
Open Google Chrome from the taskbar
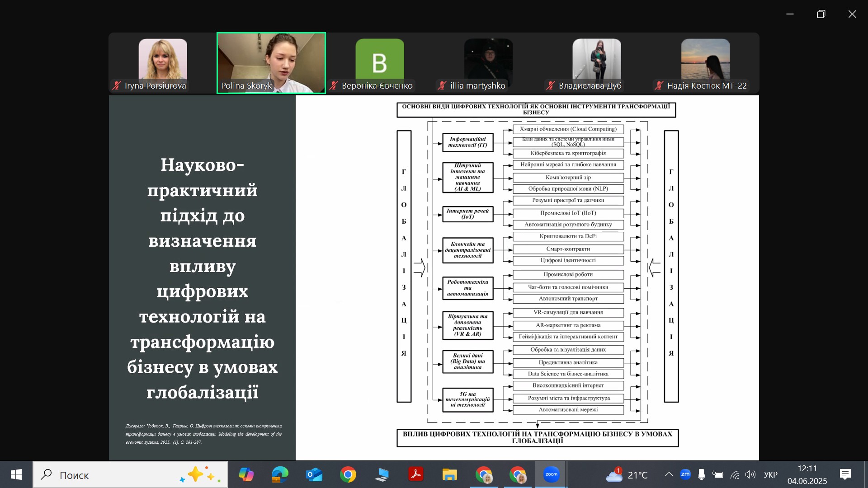click(348, 474)
